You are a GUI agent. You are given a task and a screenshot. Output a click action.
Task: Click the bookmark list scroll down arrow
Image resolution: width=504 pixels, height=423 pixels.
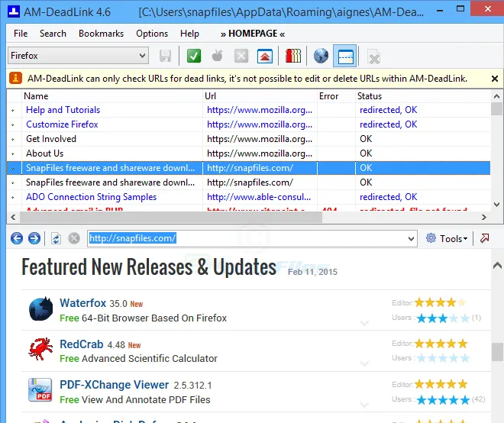[x=496, y=205]
